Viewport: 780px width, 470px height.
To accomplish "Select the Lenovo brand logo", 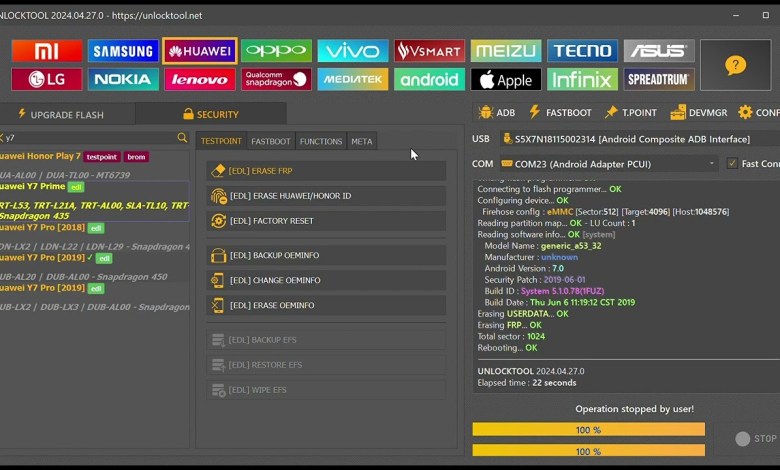I will click(199, 80).
